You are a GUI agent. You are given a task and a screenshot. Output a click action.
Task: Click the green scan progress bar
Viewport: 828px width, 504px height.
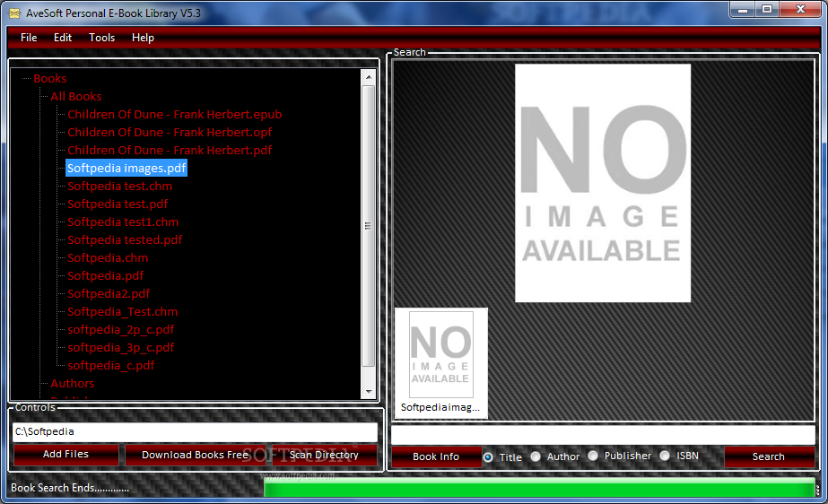(540, 488)
